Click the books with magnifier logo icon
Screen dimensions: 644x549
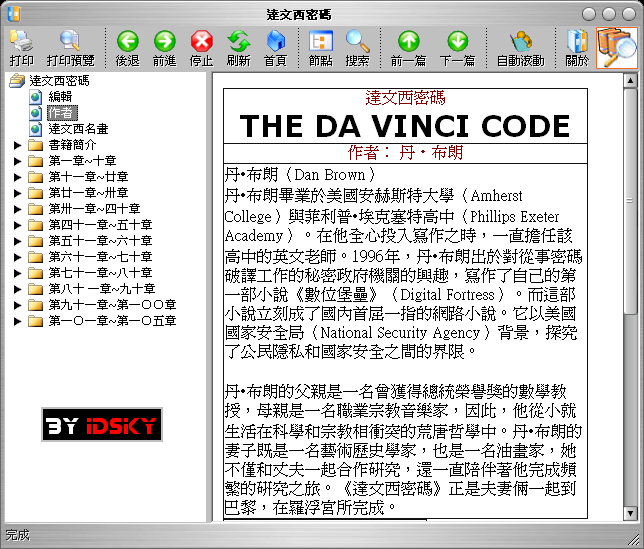point(617,48)
